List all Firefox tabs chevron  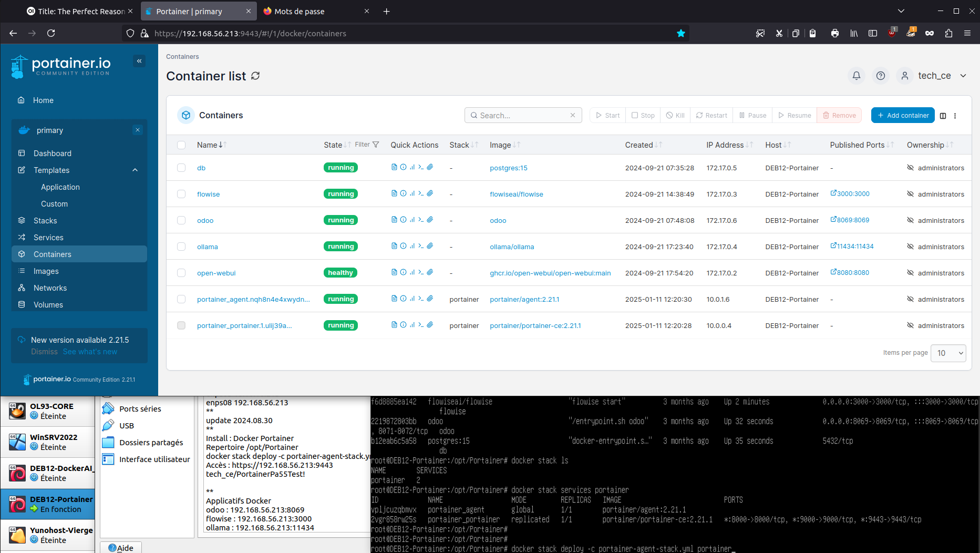pyautogui.click(x=901, y=11)
